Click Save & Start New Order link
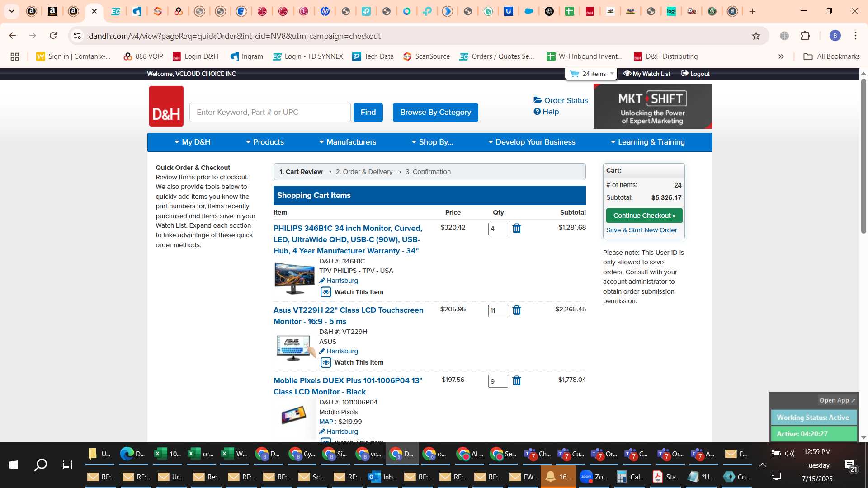The image size is (868, 488). tap(642, 230)
